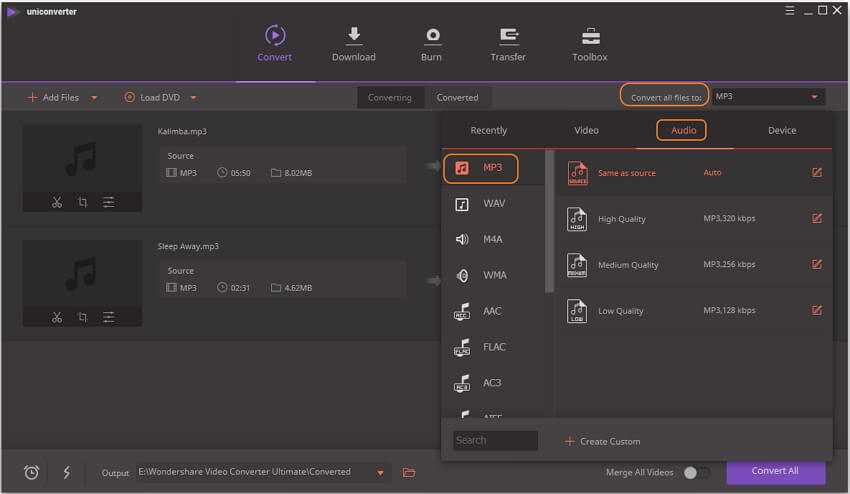
Task: Click Create Custom preset link
Action: click(x=602, y=441)
